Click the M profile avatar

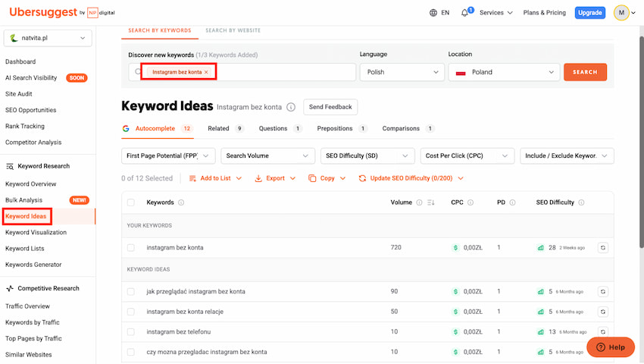621,13
